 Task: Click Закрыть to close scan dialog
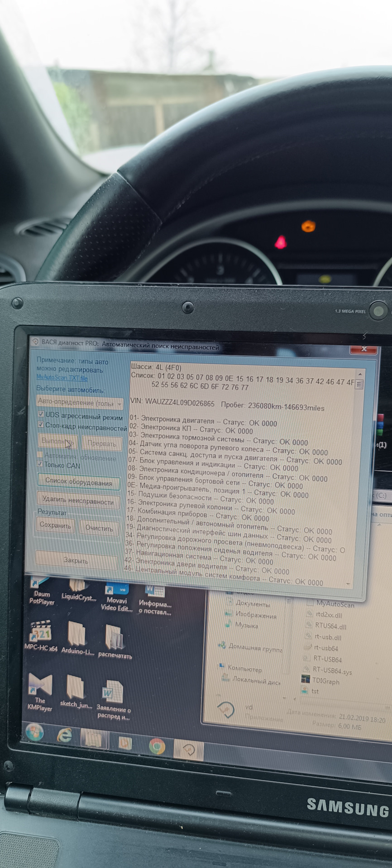click(76, 560)
